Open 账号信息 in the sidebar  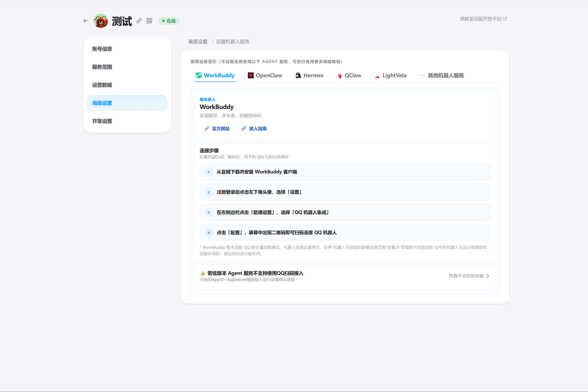127,49
